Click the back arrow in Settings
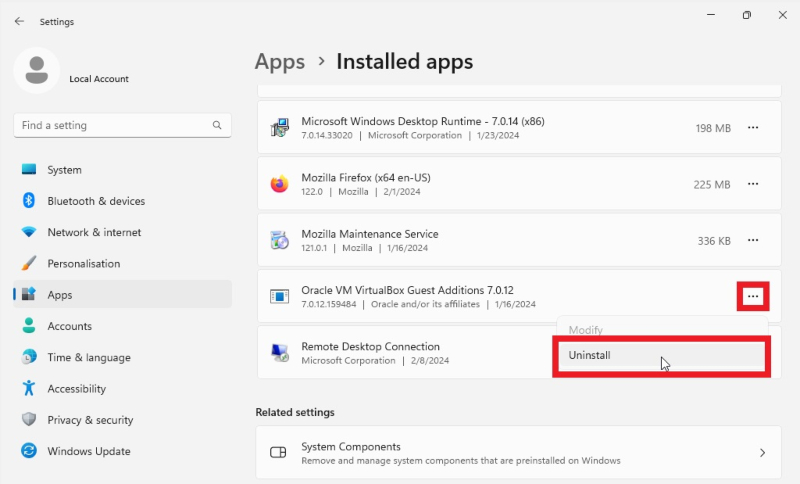 [19, 21]
